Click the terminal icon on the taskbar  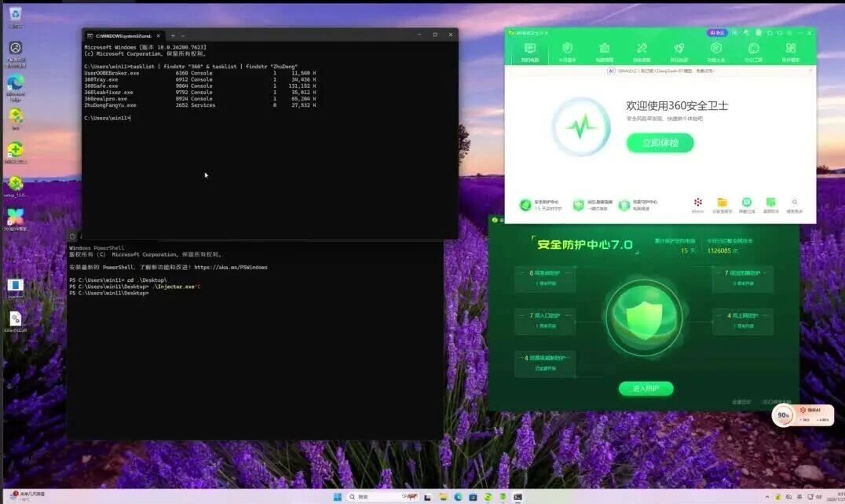[518, 497]
